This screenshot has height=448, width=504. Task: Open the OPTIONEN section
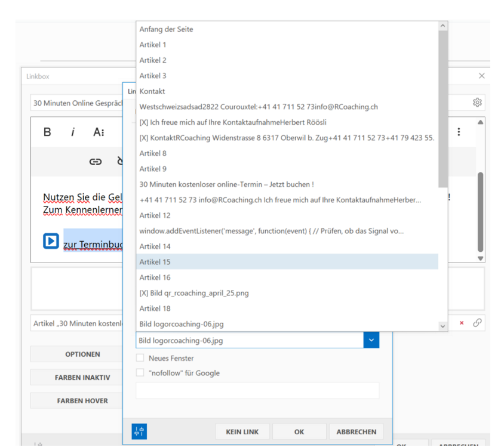(76, 354)
